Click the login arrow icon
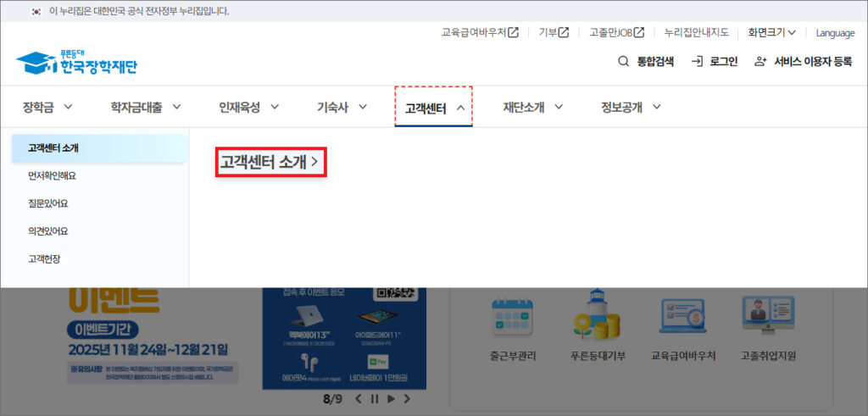Screen dimensions: 868x416 coord(698,61)
